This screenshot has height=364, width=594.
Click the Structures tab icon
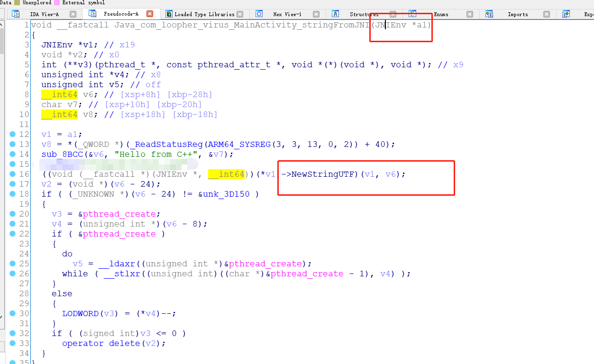tap(335, 14)
